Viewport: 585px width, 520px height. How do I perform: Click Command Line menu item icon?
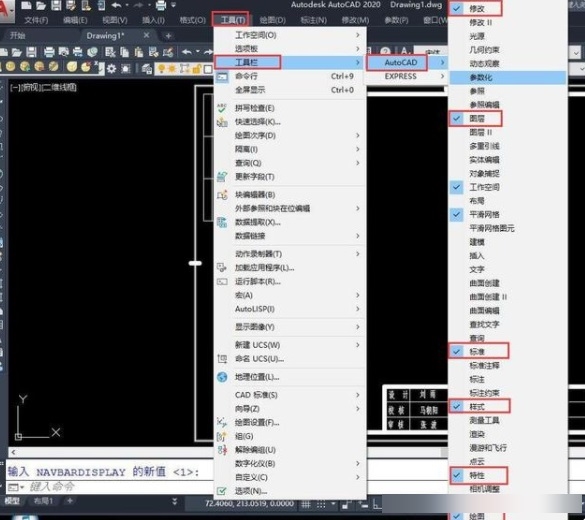click(x=222, y=77)
